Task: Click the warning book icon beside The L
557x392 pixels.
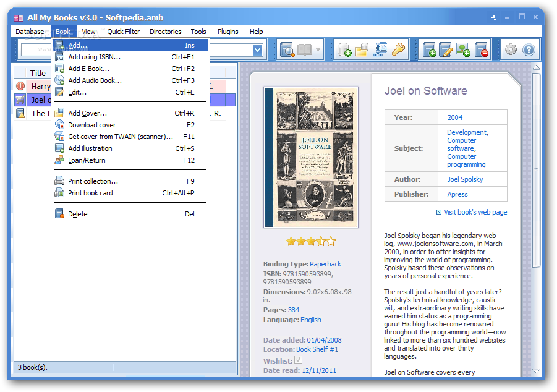Action: coord(20,113)
